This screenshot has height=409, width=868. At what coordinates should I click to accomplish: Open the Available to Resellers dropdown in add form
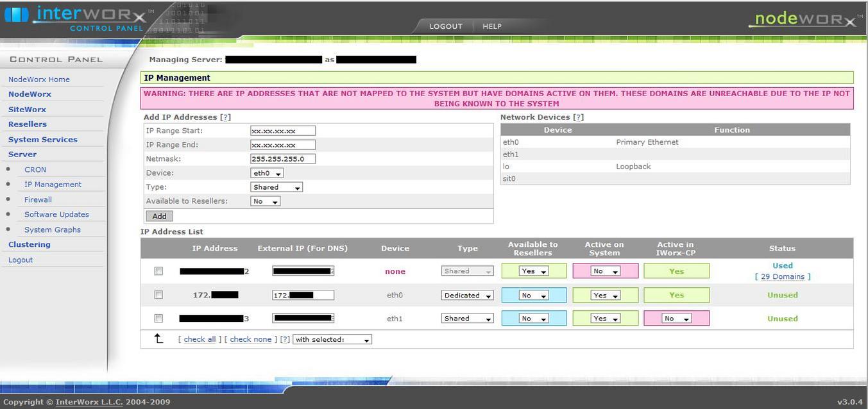(266, 201)
